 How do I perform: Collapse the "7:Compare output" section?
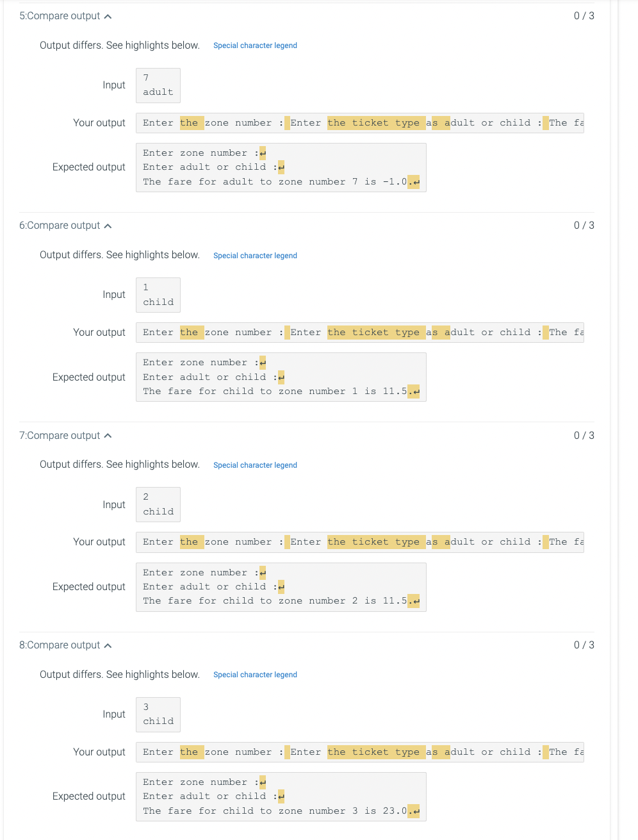click(x=109, y=435)
